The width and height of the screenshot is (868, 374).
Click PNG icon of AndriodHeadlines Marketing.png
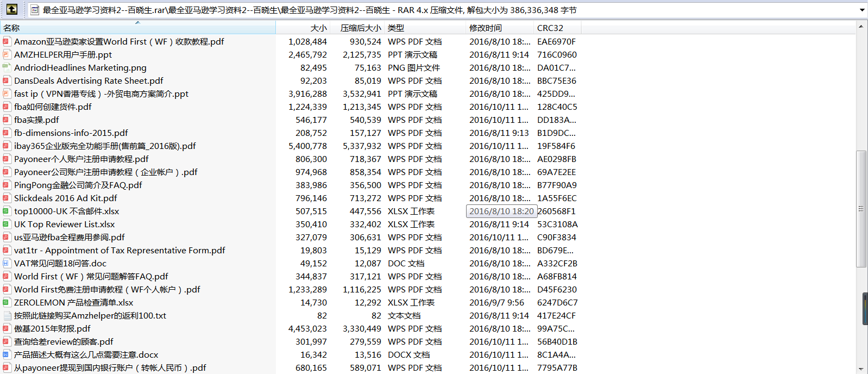pos(7,68)
